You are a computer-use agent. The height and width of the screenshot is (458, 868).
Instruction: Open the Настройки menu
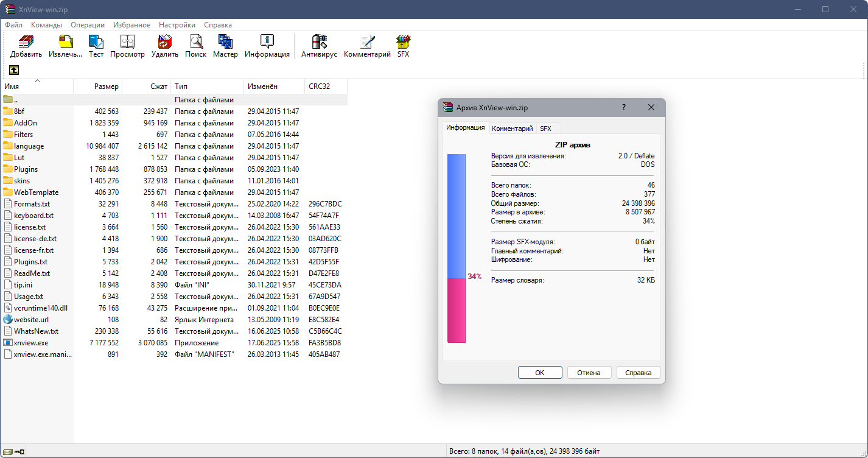coord(177,25)
